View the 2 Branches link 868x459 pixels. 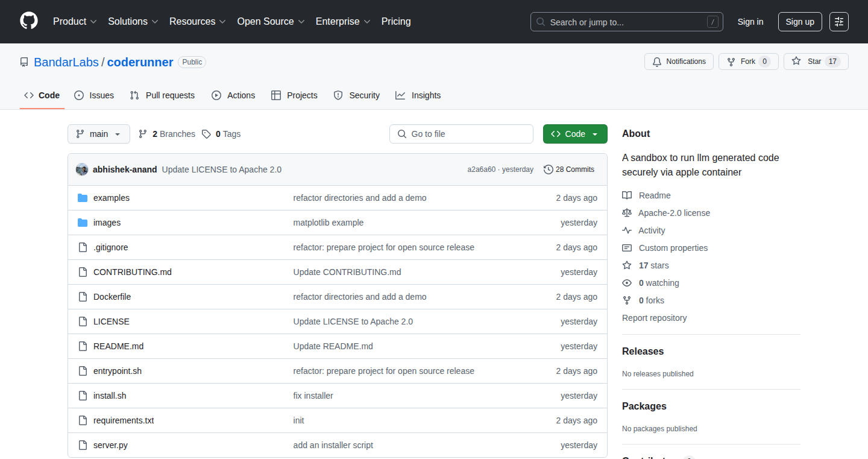167,134
